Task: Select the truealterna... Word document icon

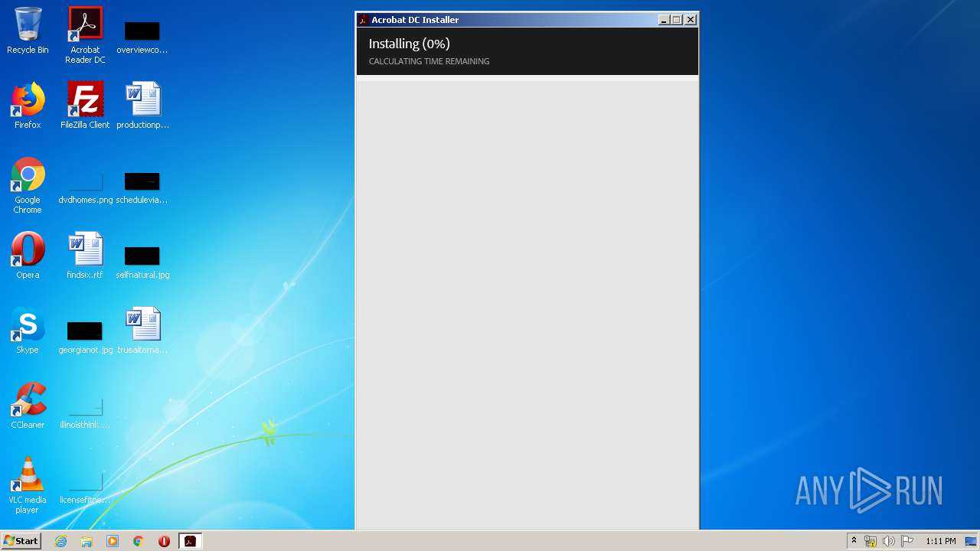Action: [x=142, y=331]
